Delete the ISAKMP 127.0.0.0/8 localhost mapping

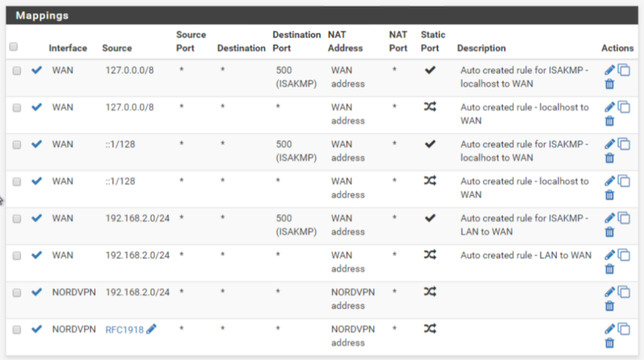tap(610, 84)
